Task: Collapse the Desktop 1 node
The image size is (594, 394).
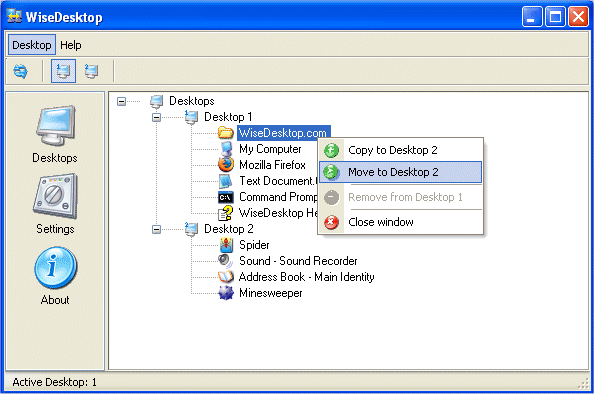Action: (x=156, y=117)
